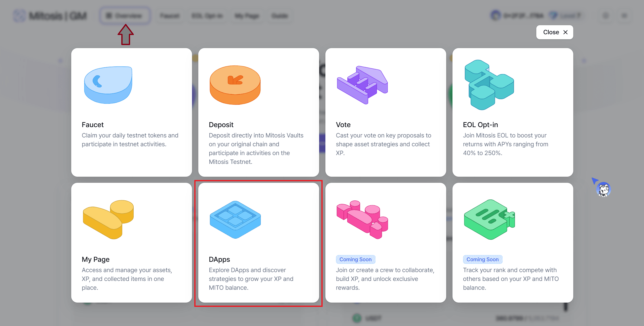644x326 pixels.
Task: Click the 'Explore DApps and discover strategies' text
Action: point(251,279)
